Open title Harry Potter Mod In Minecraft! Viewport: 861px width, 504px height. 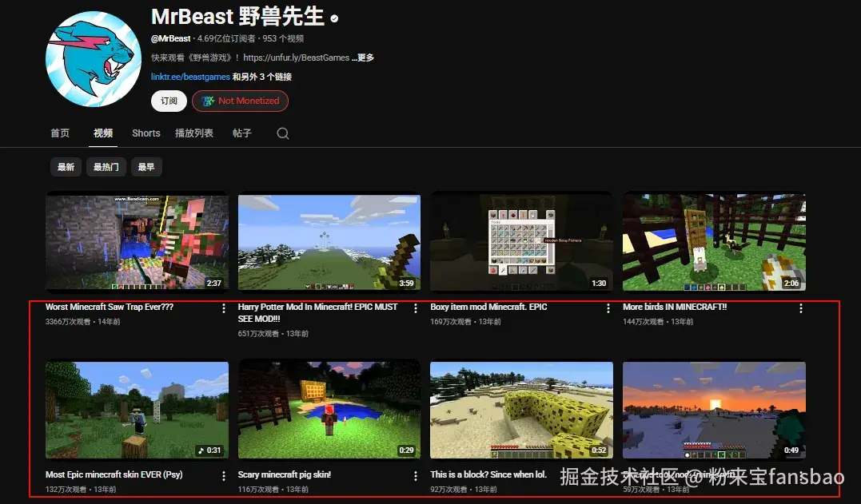(x=317, y=312)
